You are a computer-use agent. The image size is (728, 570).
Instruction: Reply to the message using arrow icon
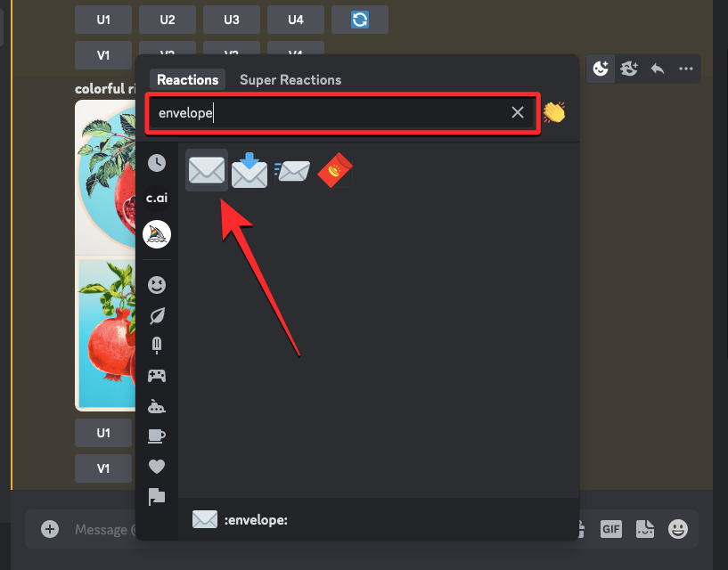658,69
